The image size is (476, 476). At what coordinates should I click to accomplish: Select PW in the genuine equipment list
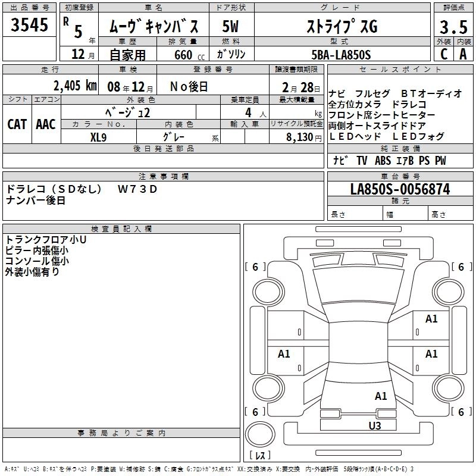point(440,160)
